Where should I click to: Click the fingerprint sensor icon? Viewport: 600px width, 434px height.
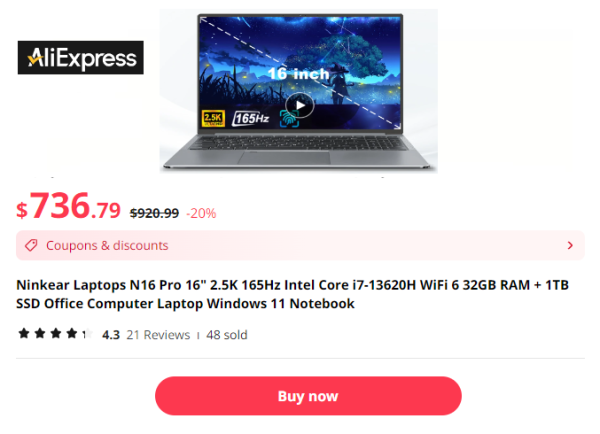click(x=288, y=119)
